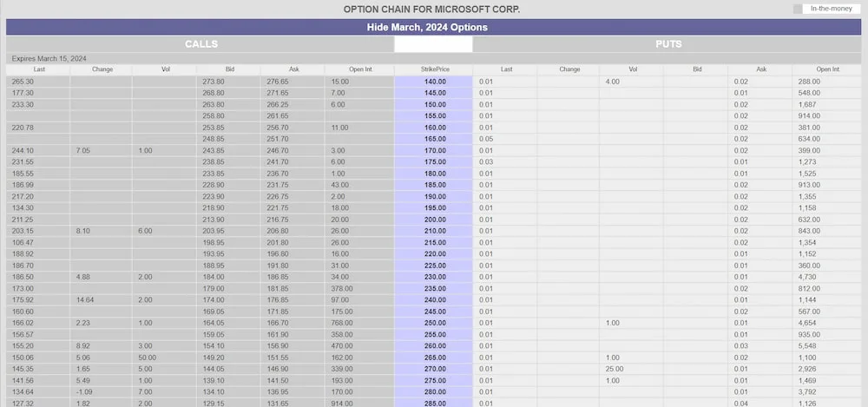Click strike price 145.00
The image size is (868, 407).
click(x=435, y=93)
